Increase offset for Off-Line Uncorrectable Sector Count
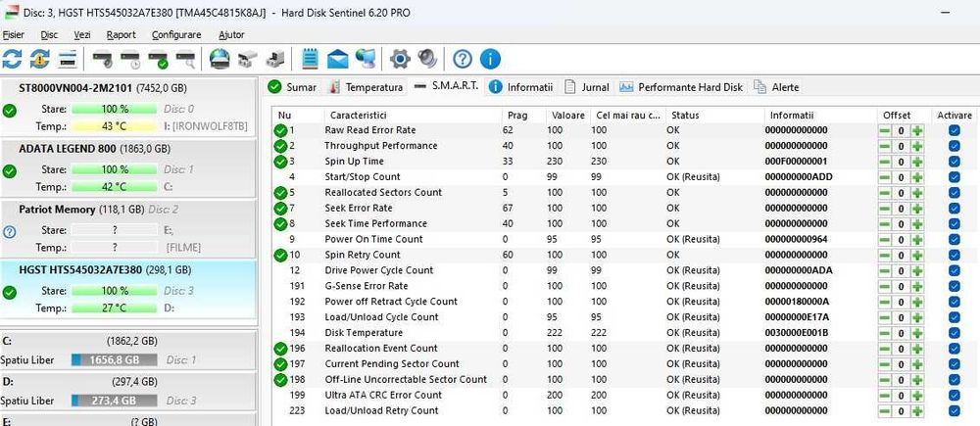 click(x=917, y=380)
